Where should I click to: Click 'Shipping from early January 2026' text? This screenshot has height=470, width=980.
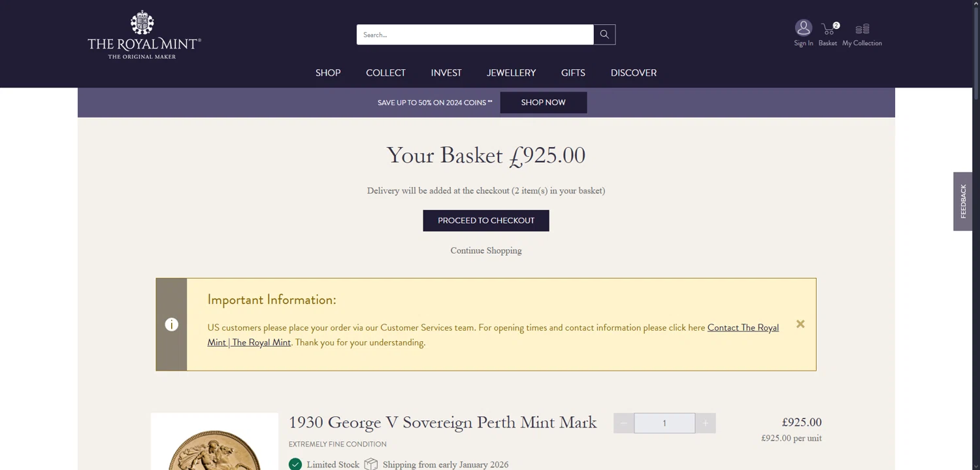446,465
